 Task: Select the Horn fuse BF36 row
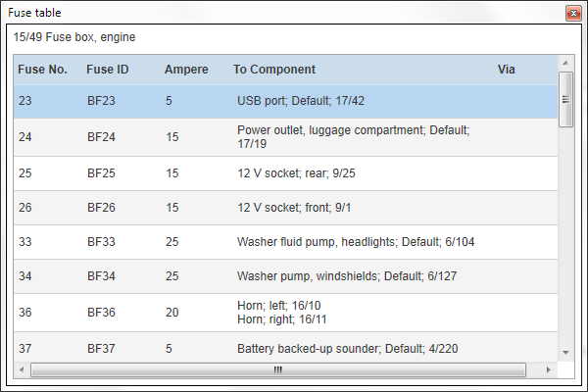point(286,313)
